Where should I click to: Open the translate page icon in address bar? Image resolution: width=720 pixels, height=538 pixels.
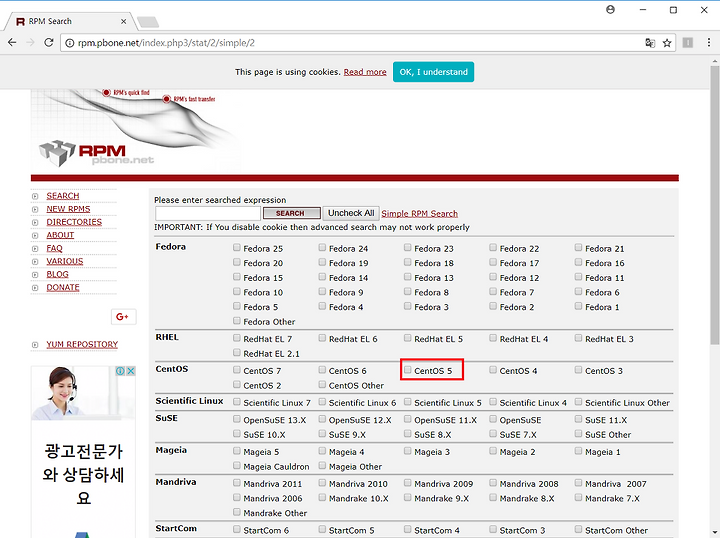point(650,43)
